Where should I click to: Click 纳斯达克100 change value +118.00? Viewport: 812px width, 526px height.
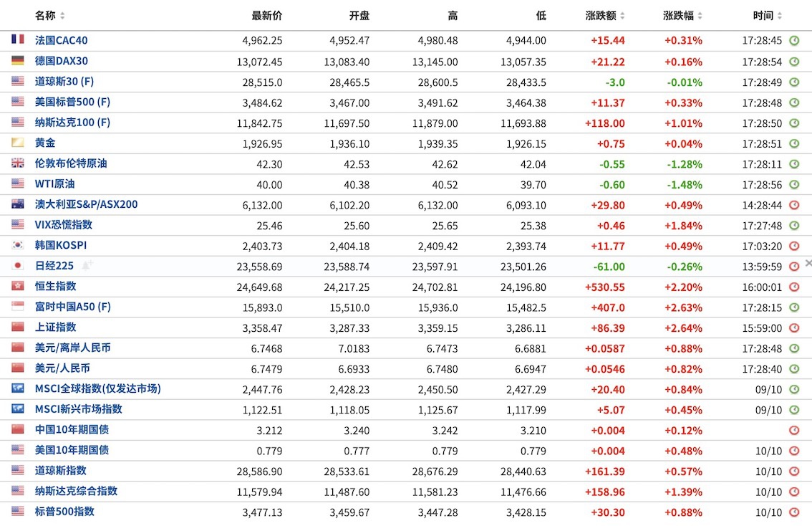click(605, 123)
